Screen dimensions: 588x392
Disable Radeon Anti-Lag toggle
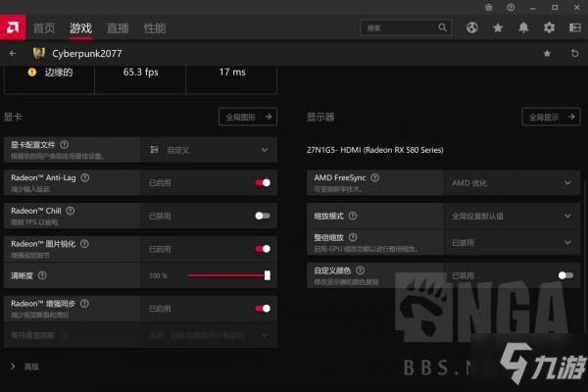263,182
